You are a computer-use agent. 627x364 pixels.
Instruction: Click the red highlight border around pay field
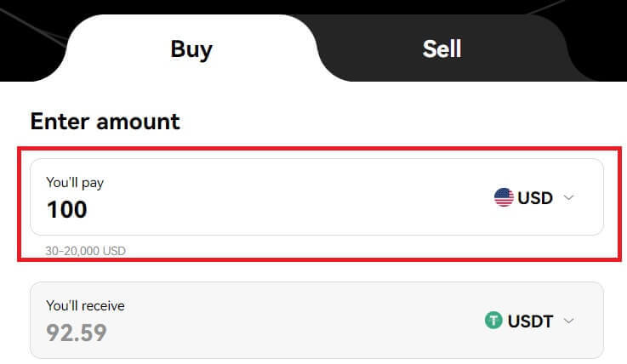[20, 204]
